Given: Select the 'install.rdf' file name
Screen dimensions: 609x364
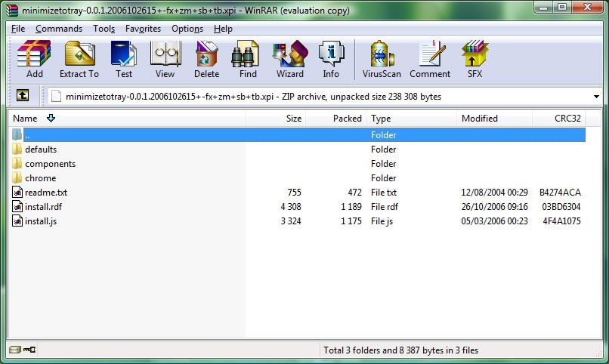Looking at the screenshot, I should point(43,207).
